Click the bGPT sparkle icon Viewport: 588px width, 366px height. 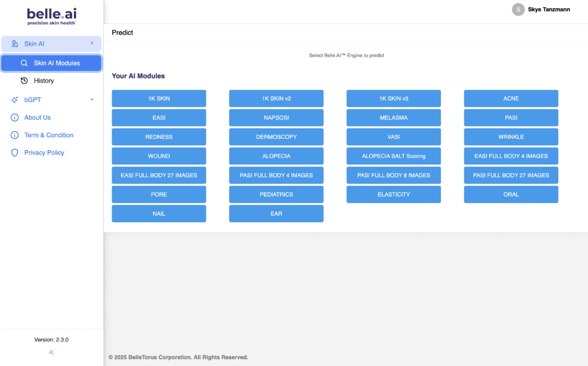15,100
